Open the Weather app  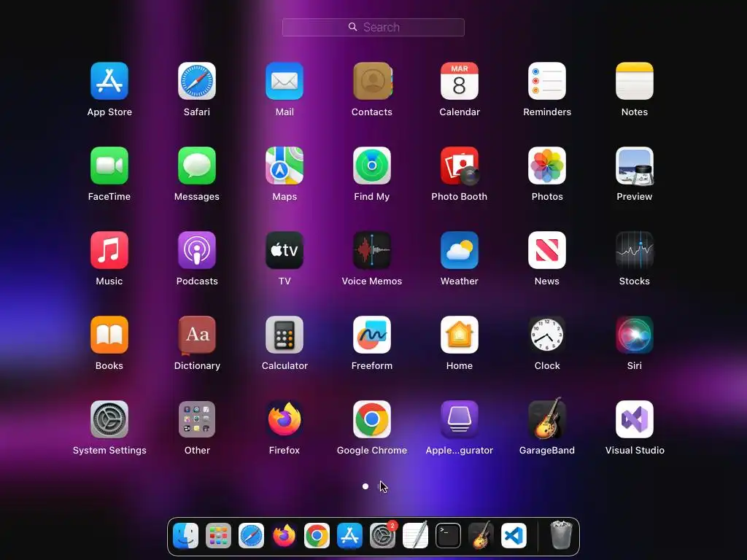pos(460,251)
